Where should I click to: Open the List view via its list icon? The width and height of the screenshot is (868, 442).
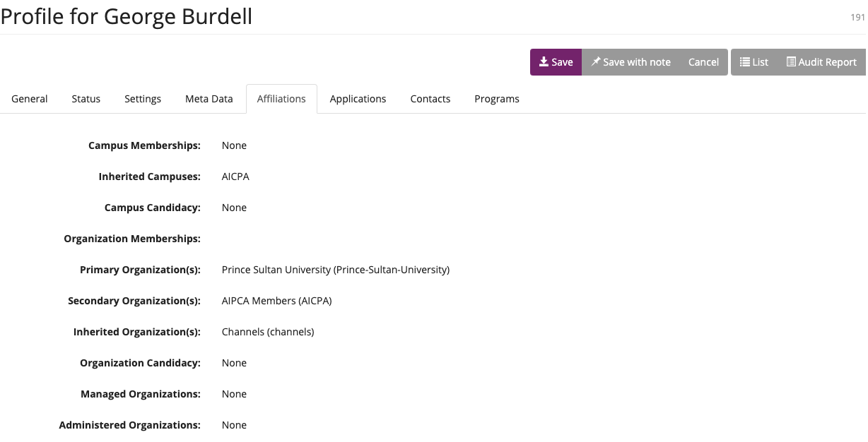(745, 62)
